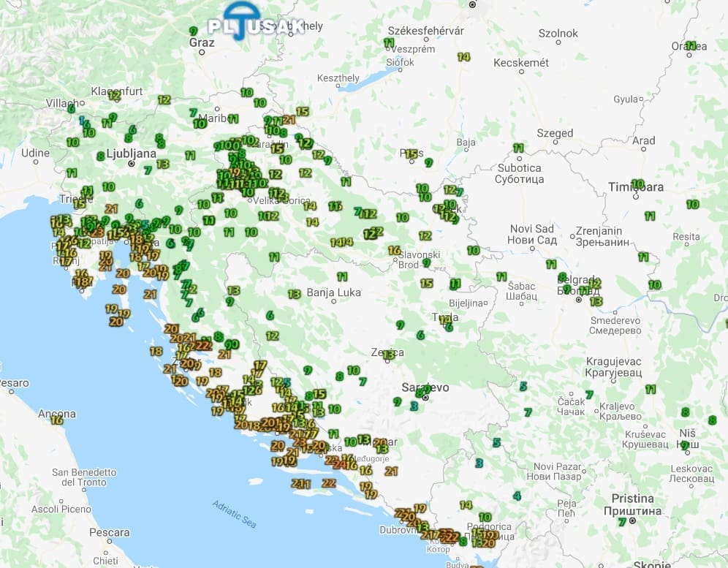Select the 16 marker beside Ancona
The image size is (728, 568).
point(57,419)
